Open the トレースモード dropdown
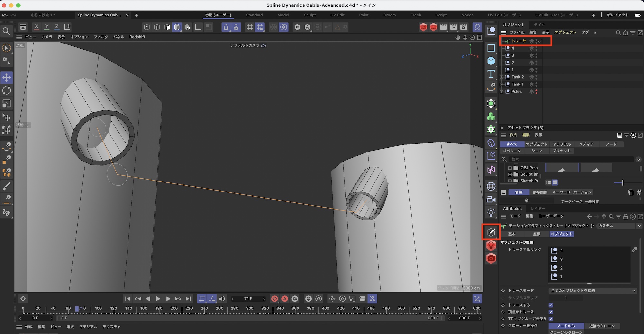The image size is (644, 334). coord(592,291)
